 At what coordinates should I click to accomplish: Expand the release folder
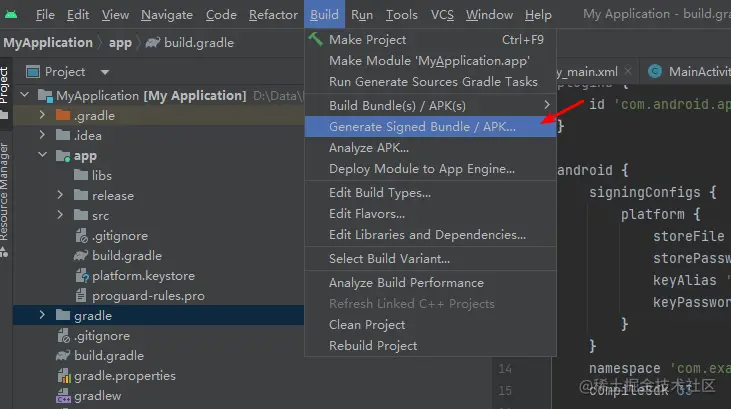[x=62, y=196]
